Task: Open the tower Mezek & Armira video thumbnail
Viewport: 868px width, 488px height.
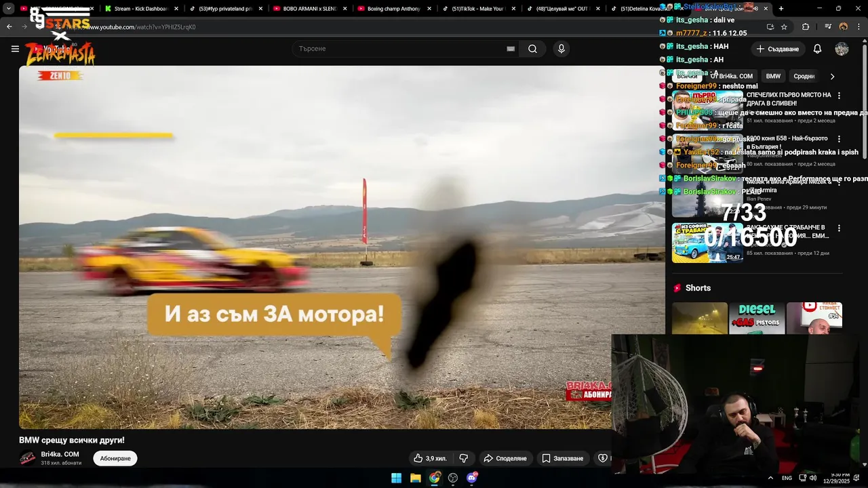Action: 707,199
